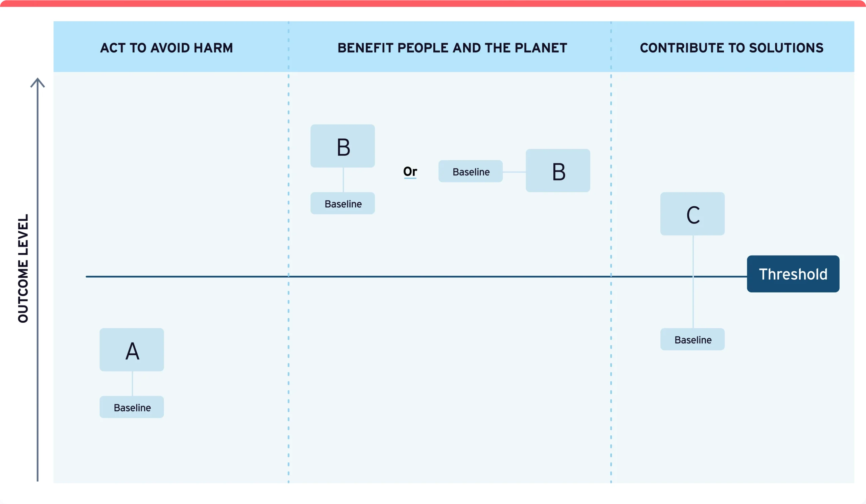Screen dimensions: 866x504
Task: Click the arrowhead atop the outcome axis
Action: coord(38,83)
